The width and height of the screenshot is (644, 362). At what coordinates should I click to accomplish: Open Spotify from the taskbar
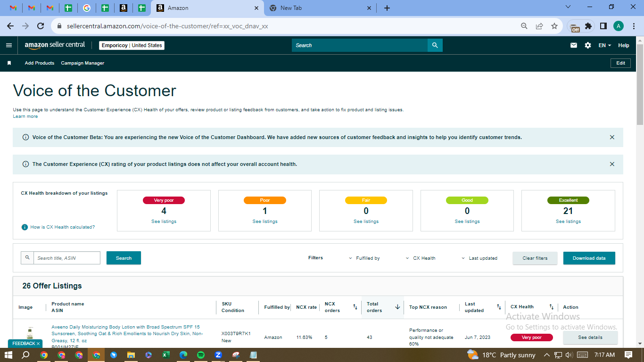pos(201,355)
